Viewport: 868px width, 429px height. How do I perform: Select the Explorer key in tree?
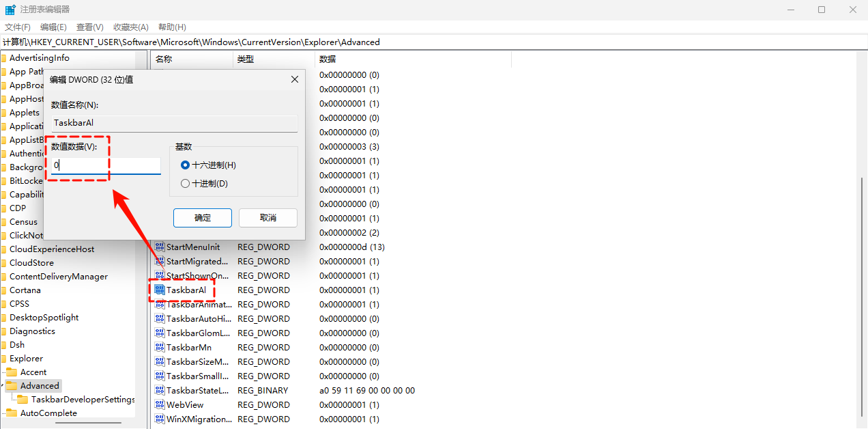pyautogui.click(x=26, y=359)
